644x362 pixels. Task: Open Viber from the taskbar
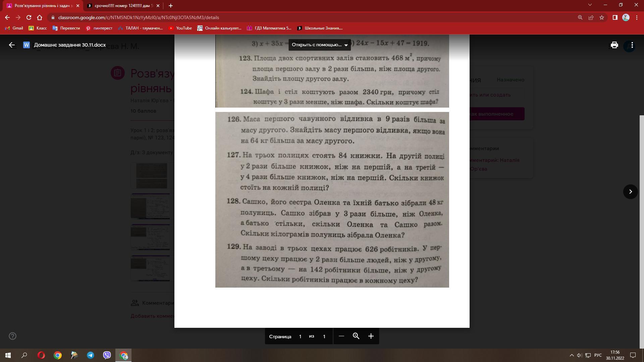pyautogui.click(x=107, y=355)
